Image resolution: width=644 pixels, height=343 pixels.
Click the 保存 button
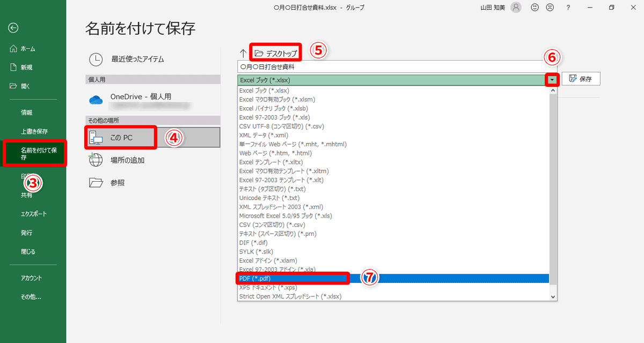[581, 78]
